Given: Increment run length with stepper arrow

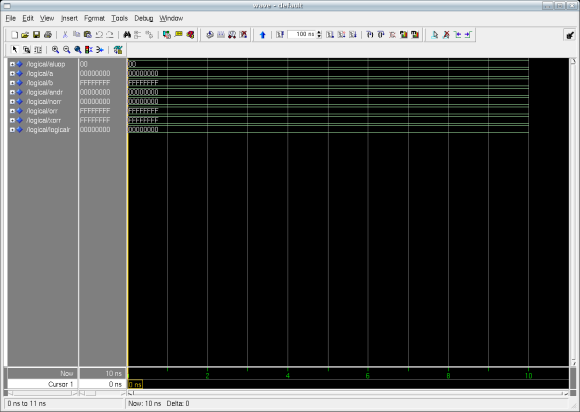Looking at the screenshot, I should pos(319,33).
